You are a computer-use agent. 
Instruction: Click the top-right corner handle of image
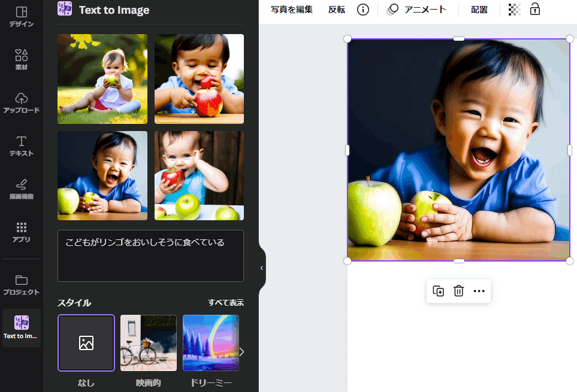[570, 39]
